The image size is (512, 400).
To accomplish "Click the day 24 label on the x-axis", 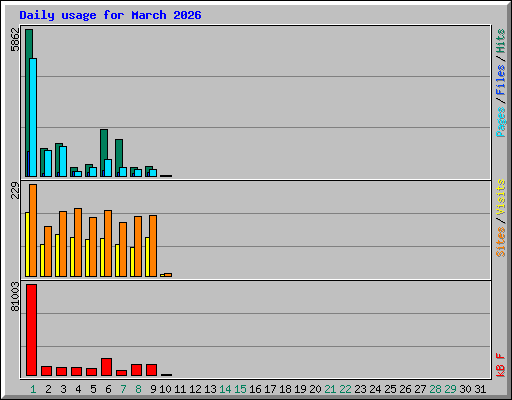I will [x=375, y=389].
